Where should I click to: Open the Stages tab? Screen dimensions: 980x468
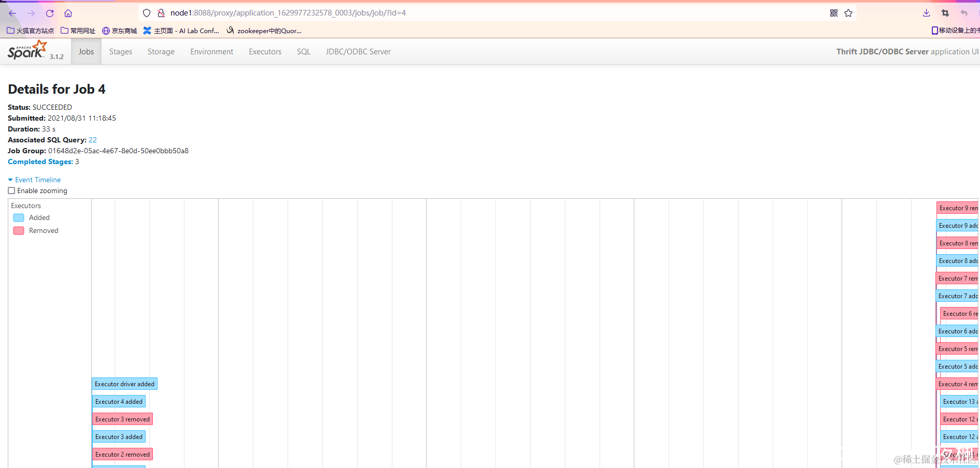(121, 52)
